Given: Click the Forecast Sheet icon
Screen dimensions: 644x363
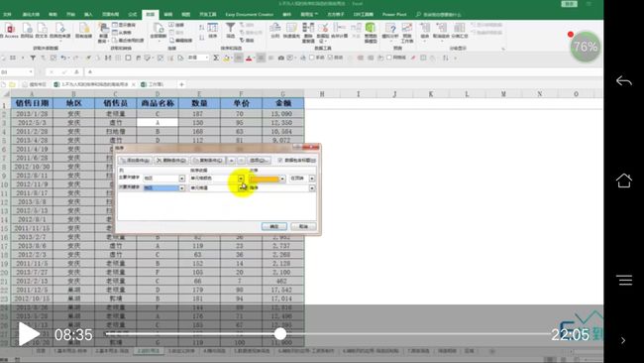Looking at the screenshot, I should 406,28.
